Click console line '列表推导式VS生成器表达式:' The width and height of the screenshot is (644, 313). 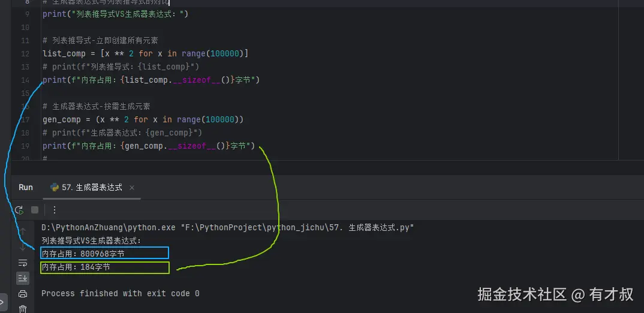click(x=91, y=240)
